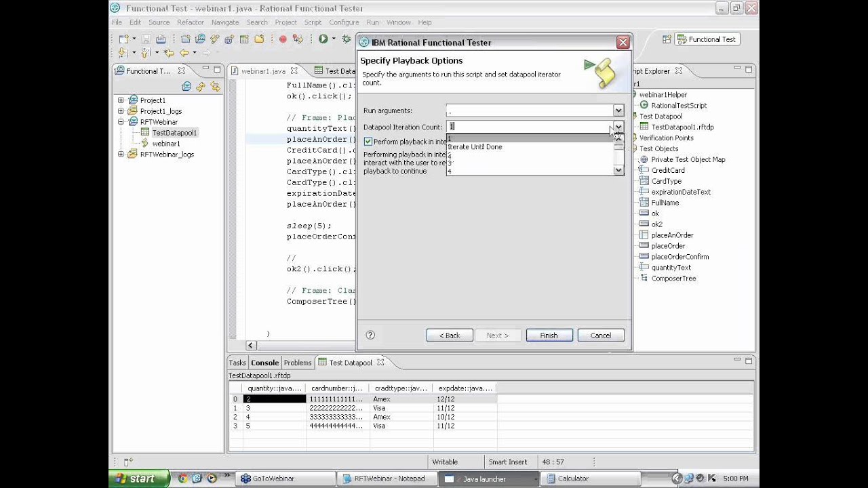This screenshot has height=488, width=868.
Task: Click the green Run Functional Test Script icon
Action: point(323,39)
